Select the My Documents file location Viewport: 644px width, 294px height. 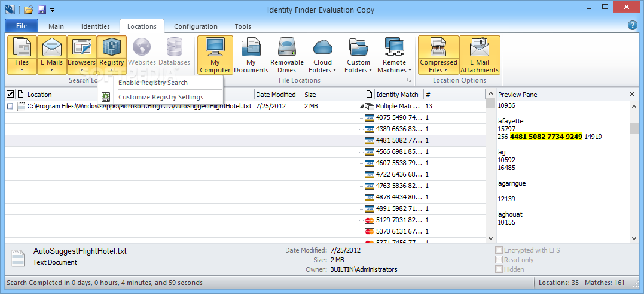(251, 55)
